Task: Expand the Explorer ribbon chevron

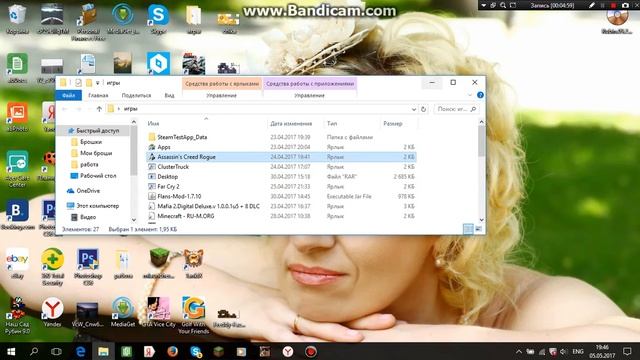Action: [470, 95]
